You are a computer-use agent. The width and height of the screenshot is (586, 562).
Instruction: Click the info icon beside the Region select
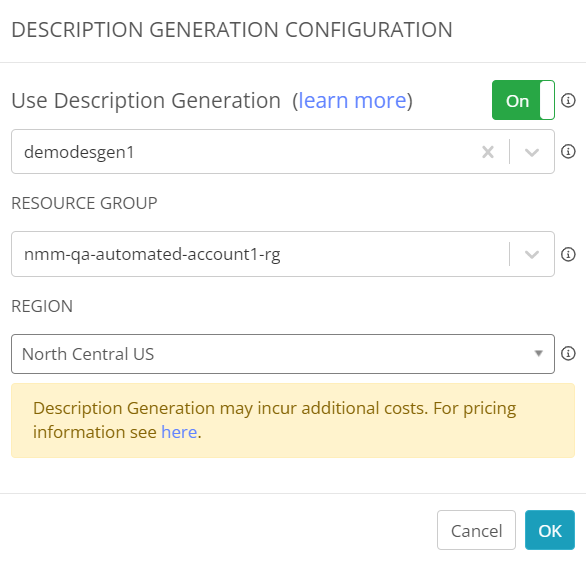tap(568, 353)
